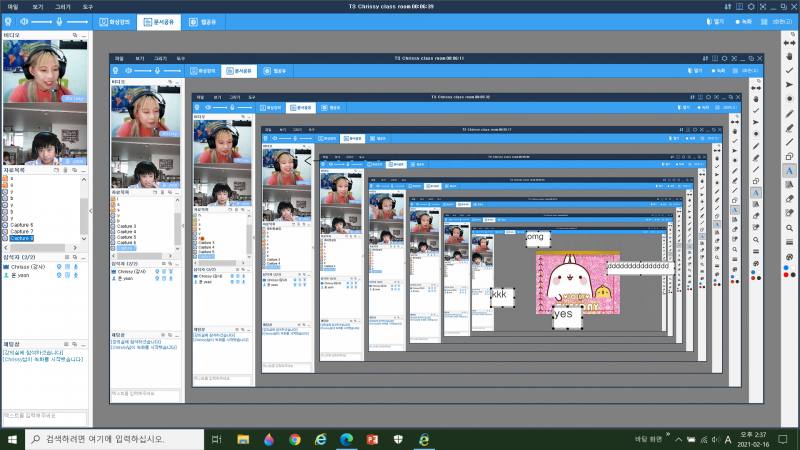Viewport: 800px width, 450px height.
Task: Collapse the left side panel arrow
Action: point(91,211)
